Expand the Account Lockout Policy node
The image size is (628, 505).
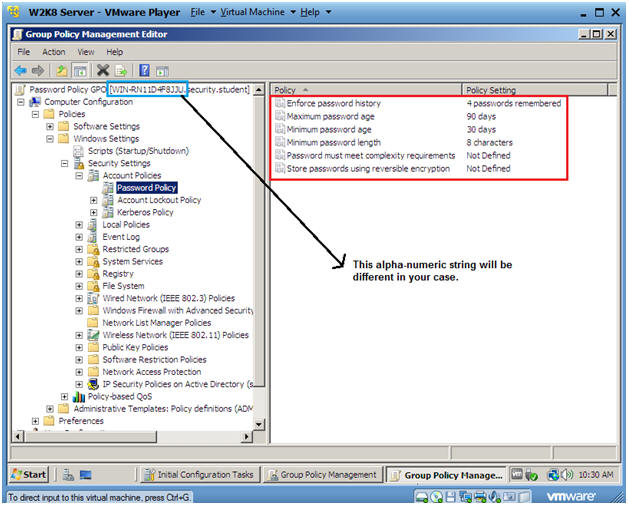point(94,200)
